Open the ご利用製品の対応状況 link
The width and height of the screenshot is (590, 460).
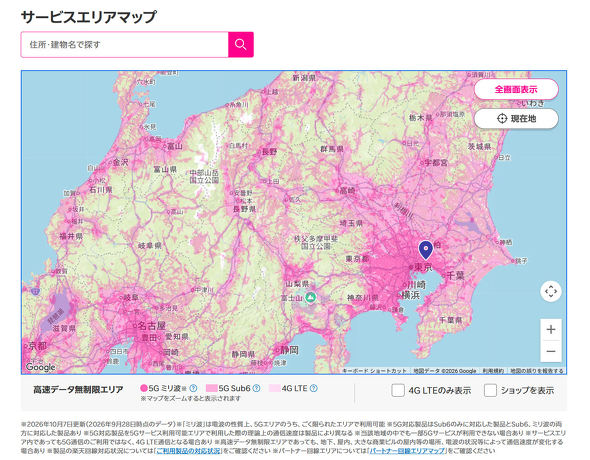[x=189, y=450]
